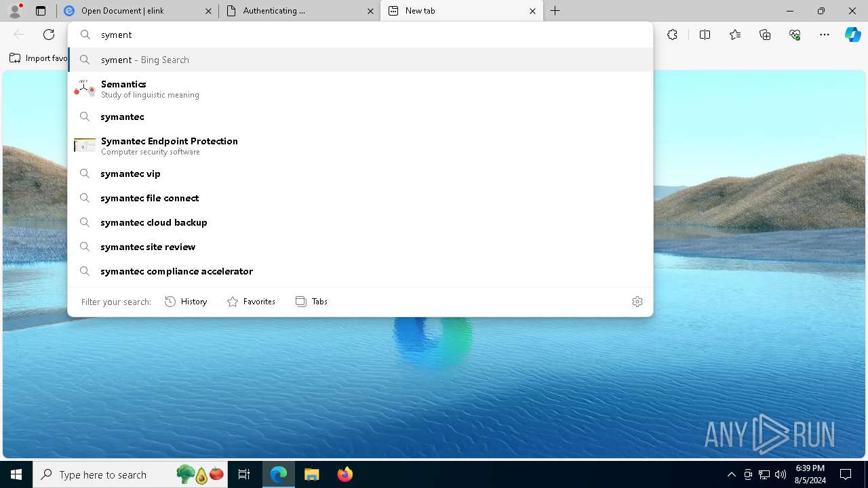Filter search by History

tap(186, 302)
